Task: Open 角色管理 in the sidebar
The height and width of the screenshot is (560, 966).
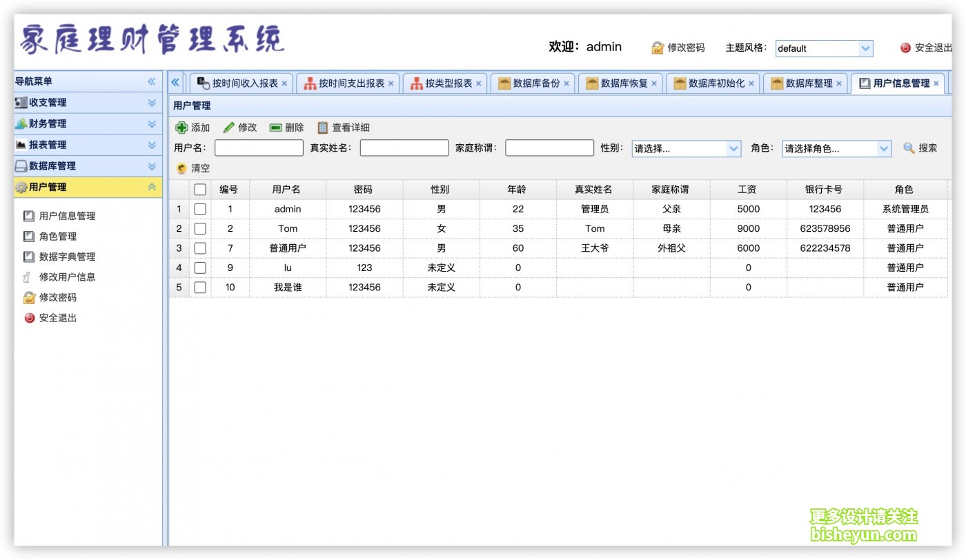Action: tap(58, 236)
